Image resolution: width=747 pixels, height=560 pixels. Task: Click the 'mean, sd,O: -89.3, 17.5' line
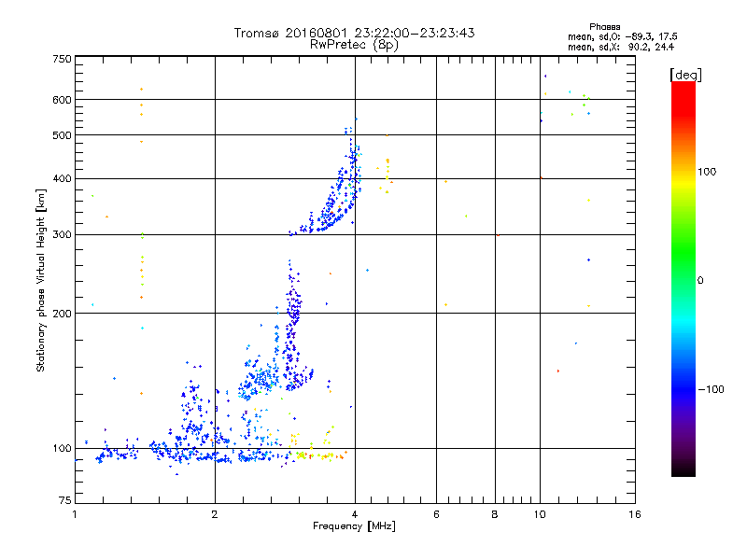tap(622, 36)
